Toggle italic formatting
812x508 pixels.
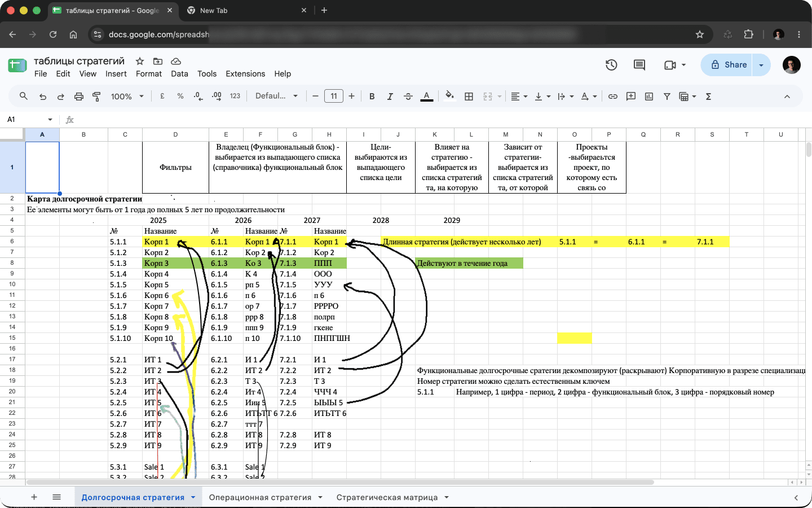coord(390,97)
